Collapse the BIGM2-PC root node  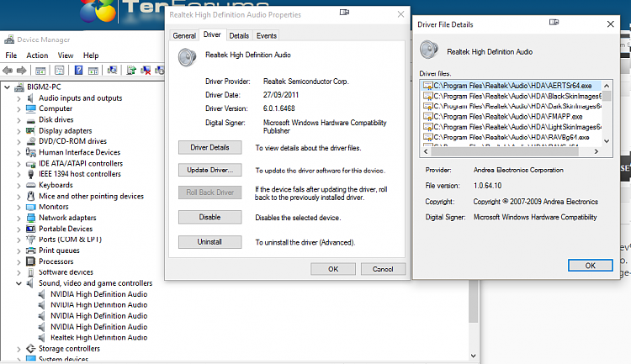coord(7,87)
